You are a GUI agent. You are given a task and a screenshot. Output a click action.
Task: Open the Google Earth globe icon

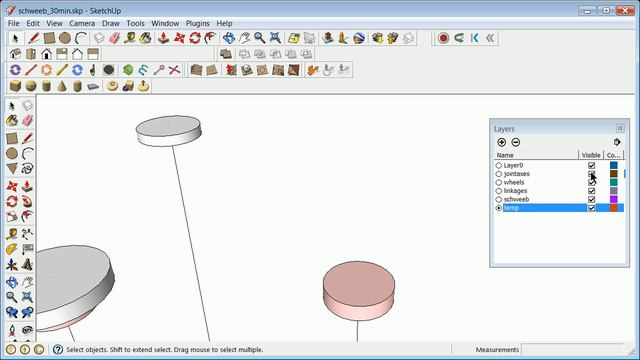pos(359,38)
